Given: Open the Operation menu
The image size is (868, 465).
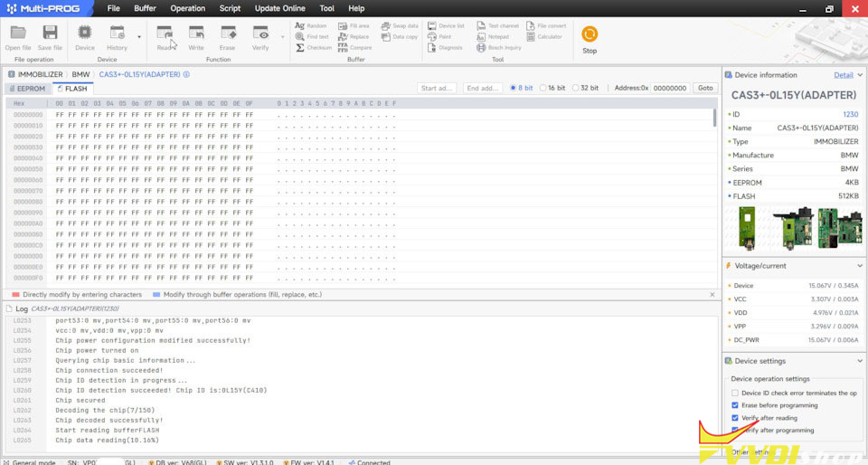Looking at the screenshot, I should (188, 8).
